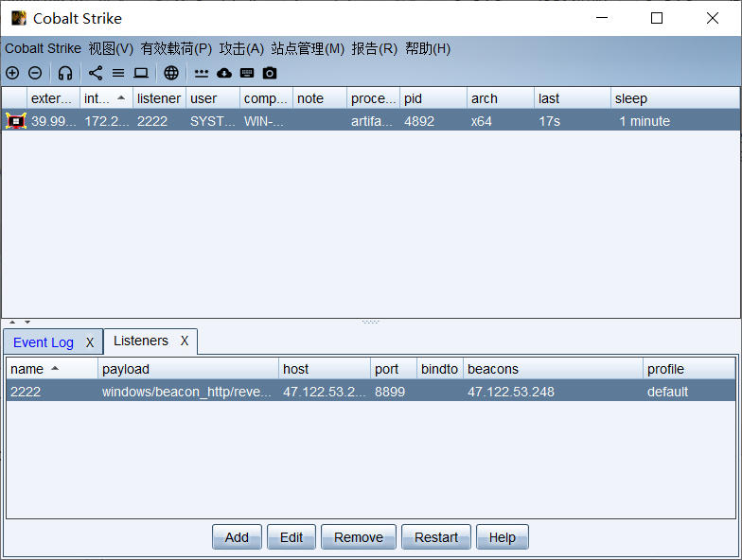View keystrokes using keyboard icon
Image resolution: width=742 pixels, height=560 pixels.
click(247, 73)
